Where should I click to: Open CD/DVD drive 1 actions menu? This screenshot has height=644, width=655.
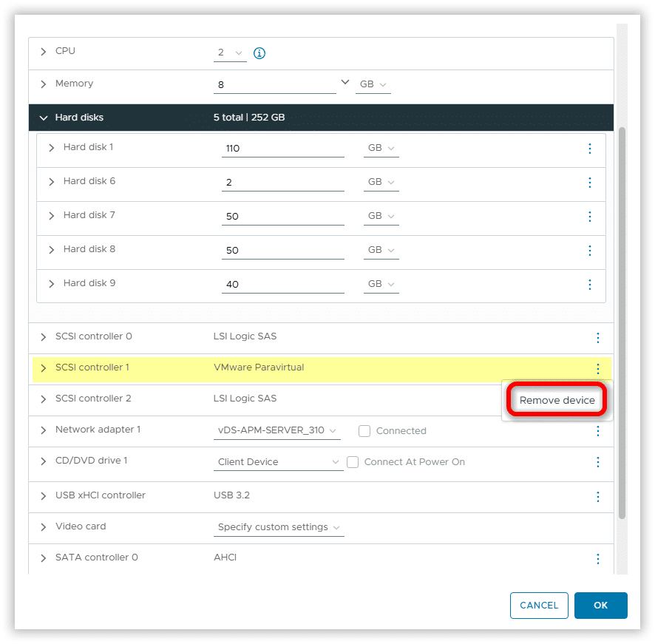(x=598, y=462)
